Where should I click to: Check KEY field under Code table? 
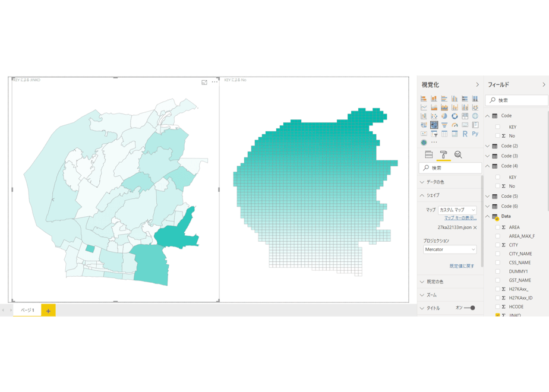coord(497,127)
